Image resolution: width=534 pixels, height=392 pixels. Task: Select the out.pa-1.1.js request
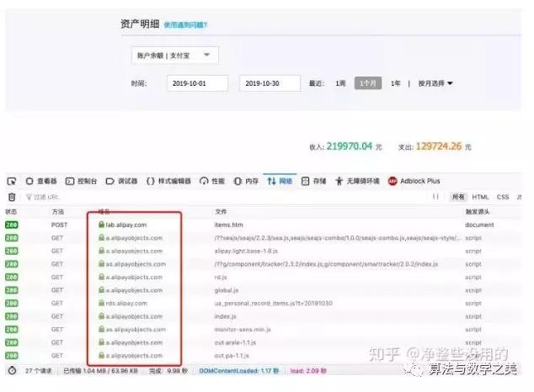[x=263, y=356]
